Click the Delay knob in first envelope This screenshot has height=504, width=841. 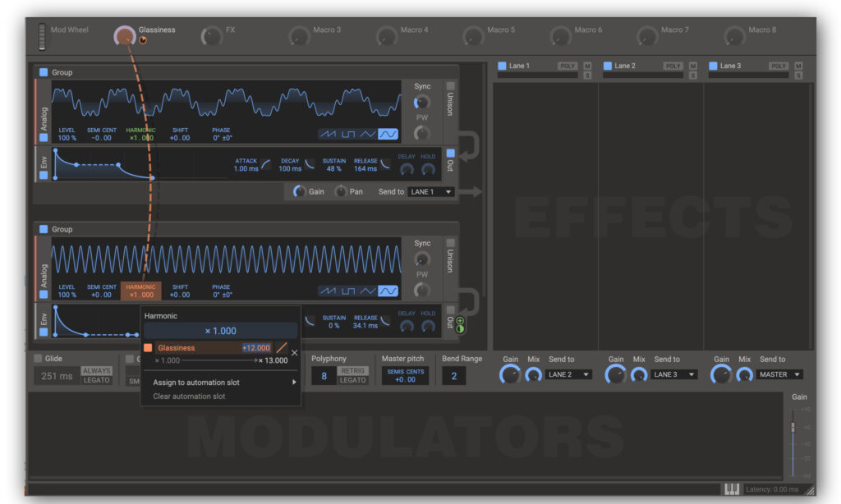click(x=407, y=169)
